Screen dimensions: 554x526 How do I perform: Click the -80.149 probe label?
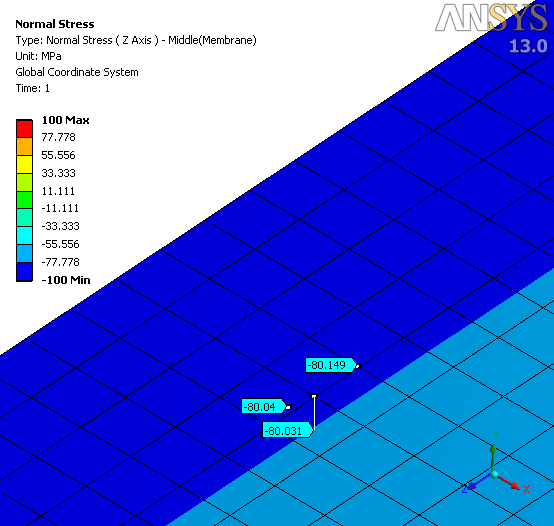(330, 365)
